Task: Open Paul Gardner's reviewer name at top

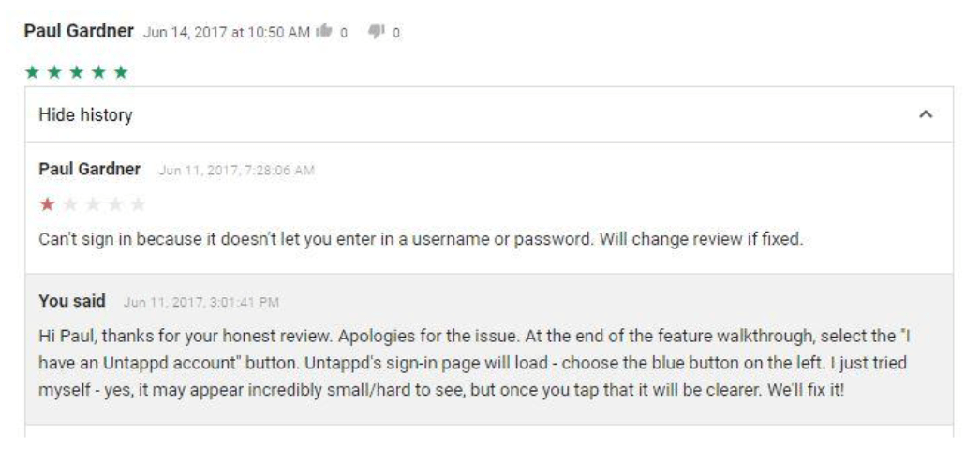Action: [x=79, y=31]
